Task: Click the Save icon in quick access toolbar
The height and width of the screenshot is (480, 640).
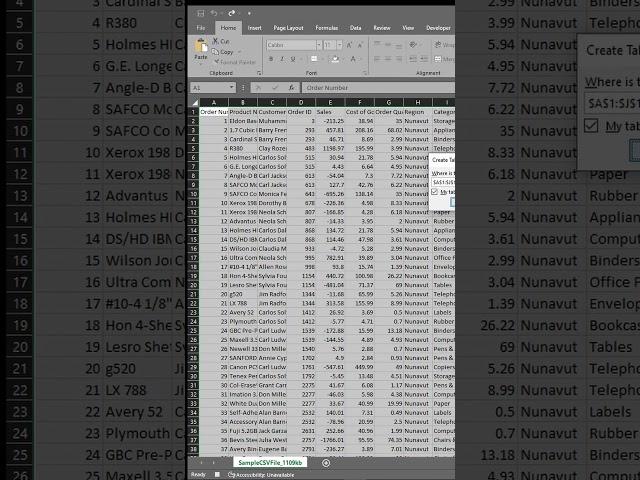Action: tap(201, 13)
